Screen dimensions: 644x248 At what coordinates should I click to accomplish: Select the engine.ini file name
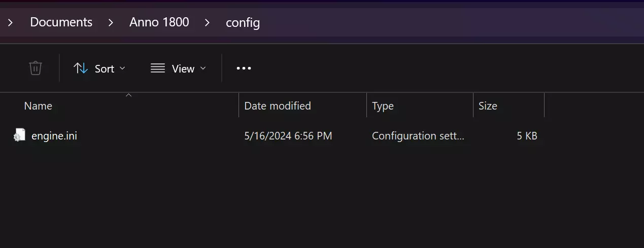coord(54,136)
